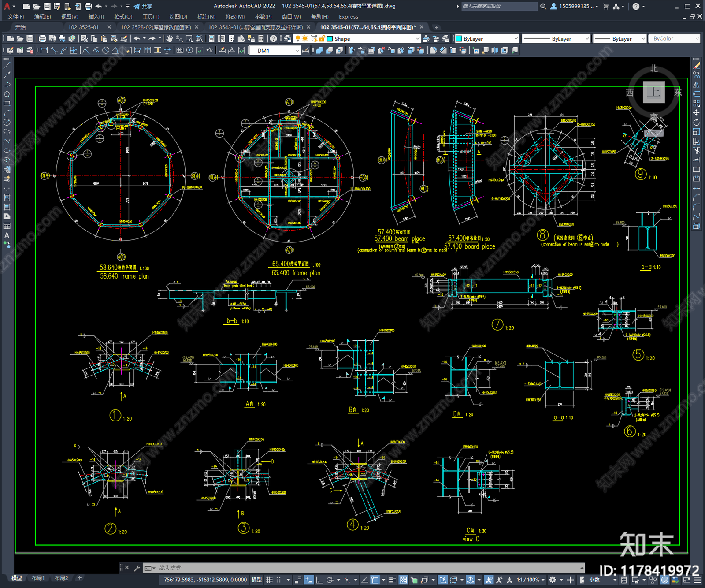Switch to the 102 3525-01 drawing tab

pos(83,27)
